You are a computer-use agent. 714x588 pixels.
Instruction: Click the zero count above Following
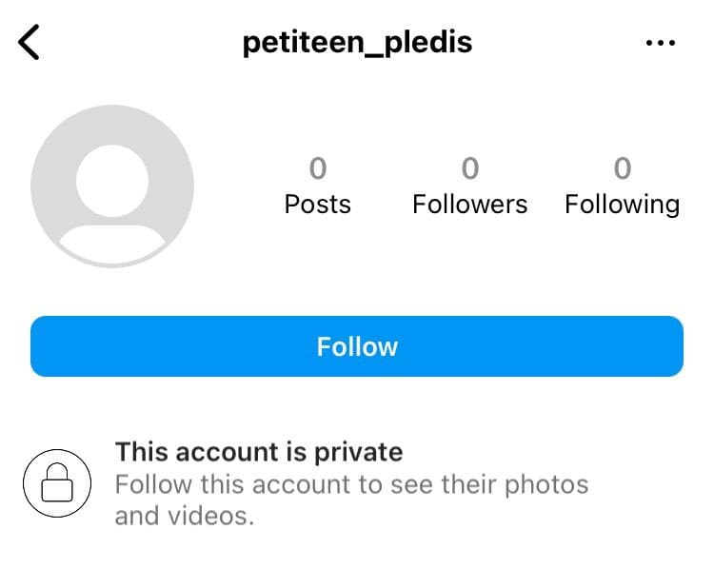[623, 168]
